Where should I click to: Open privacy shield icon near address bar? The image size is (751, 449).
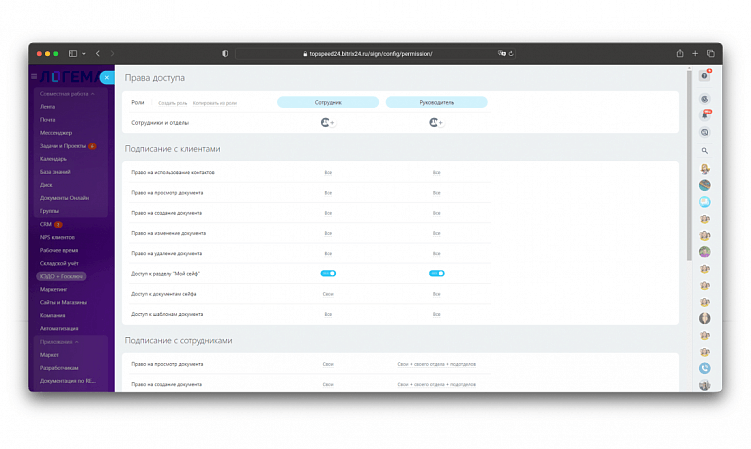[x=225, y=54]
